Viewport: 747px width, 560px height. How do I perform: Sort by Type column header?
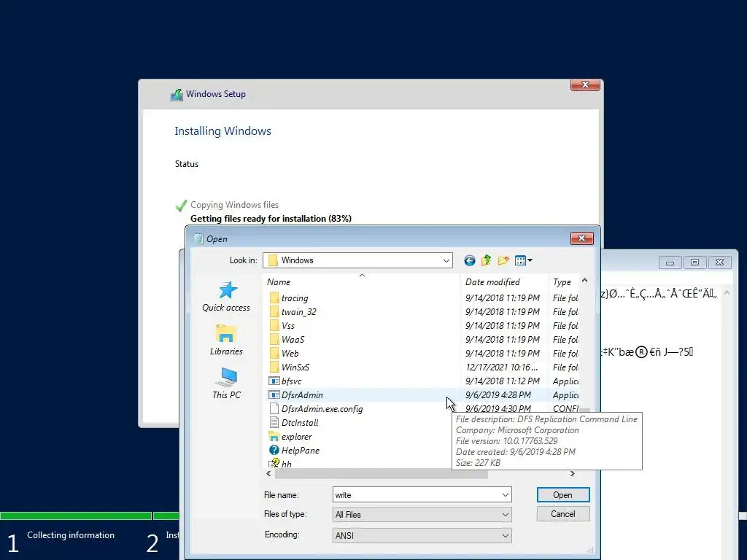(564, 282)
